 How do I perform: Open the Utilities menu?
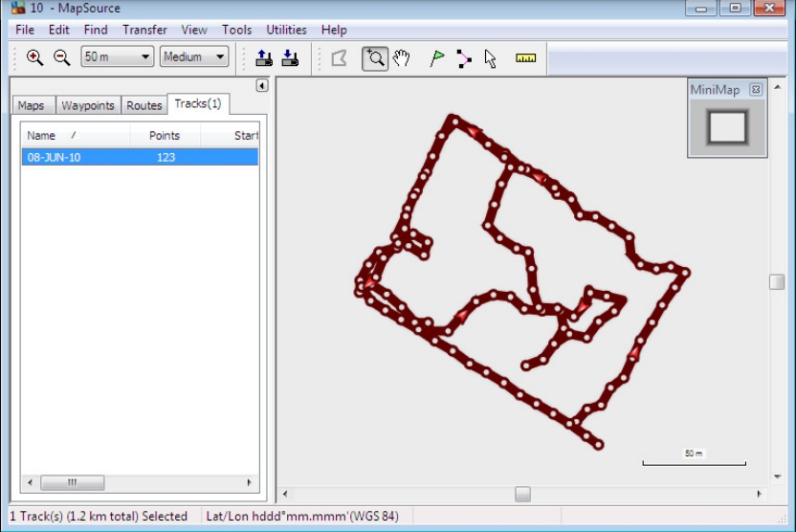(x=286, y=30)
